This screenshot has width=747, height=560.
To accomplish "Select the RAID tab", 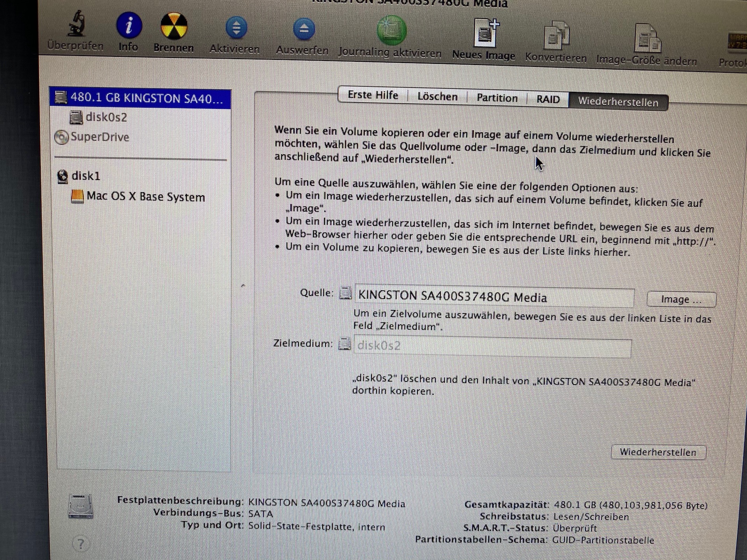I will [548, 100].
